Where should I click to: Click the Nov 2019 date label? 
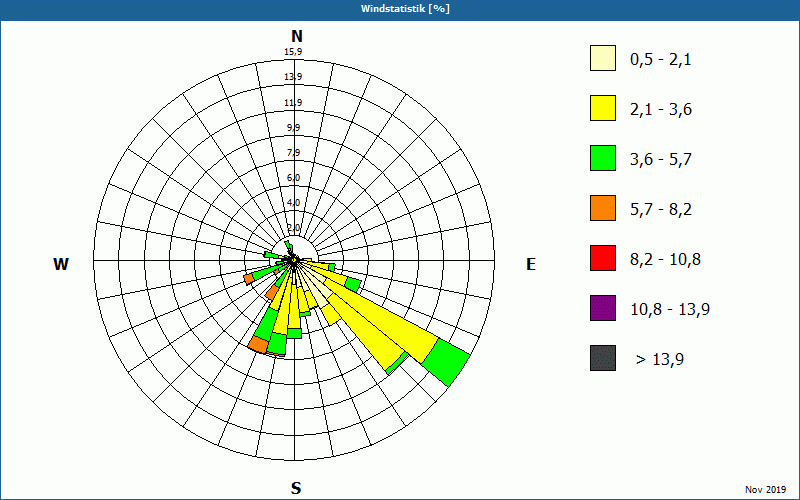(765, 490)
